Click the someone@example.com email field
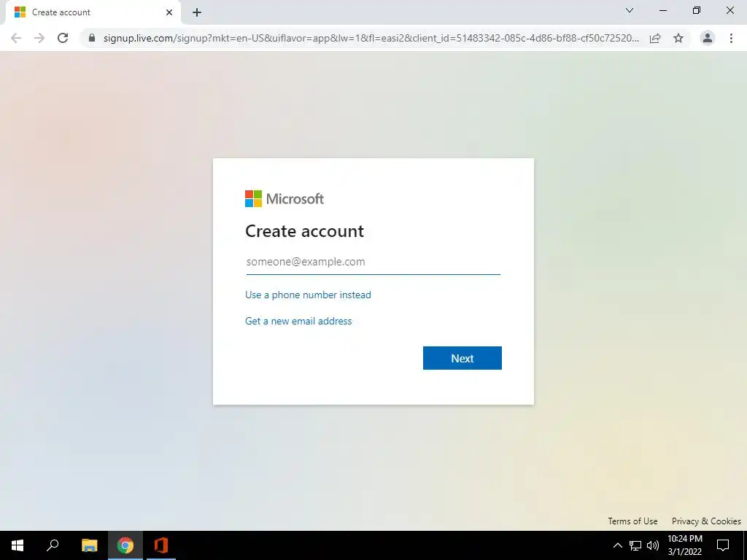The width and height of the screenshot is (747, 560). pos(373,262)
